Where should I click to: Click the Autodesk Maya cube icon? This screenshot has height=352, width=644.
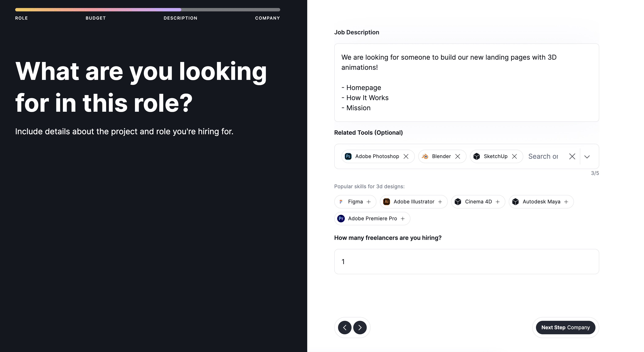tap(515, 202)
